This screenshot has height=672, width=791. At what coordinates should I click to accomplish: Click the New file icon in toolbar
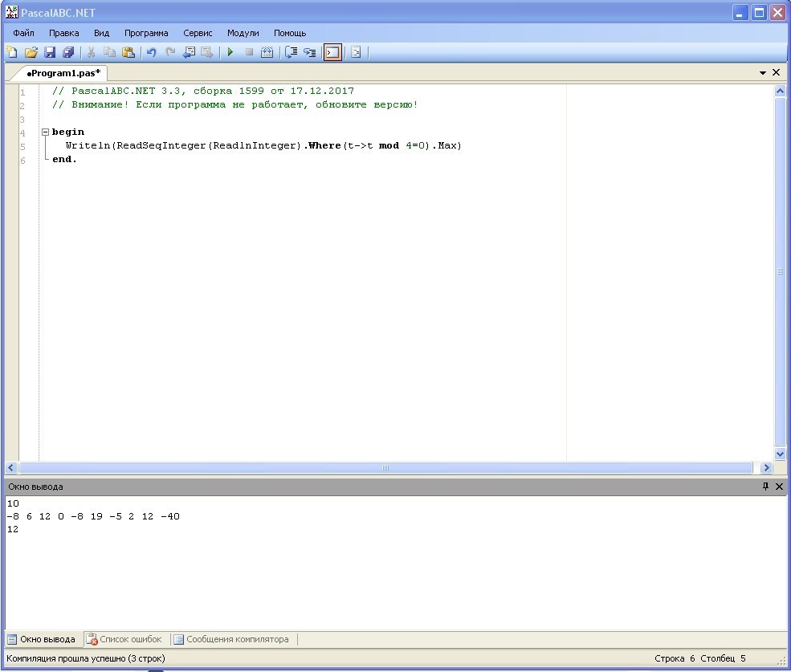[12, 53]
